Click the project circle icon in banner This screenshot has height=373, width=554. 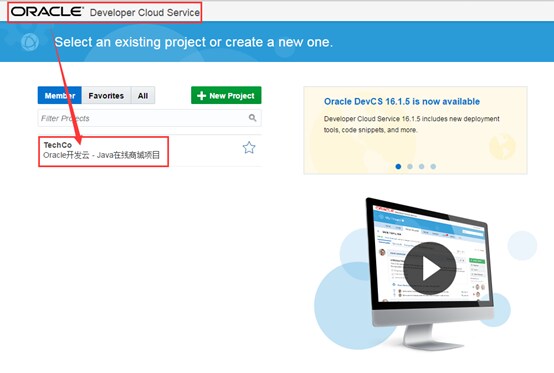pyautogui.click(x=30, y=42)
